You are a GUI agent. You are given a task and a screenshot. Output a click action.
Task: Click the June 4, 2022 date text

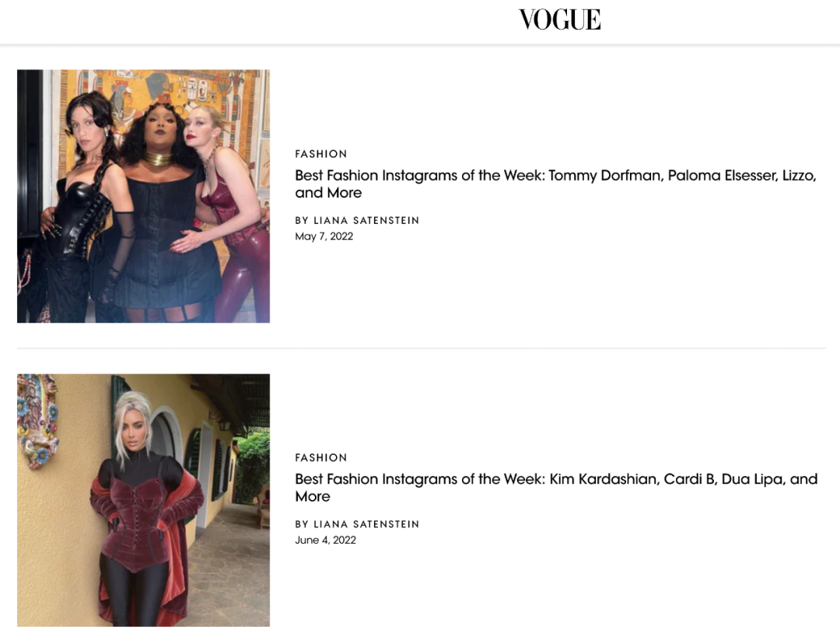(x=325, y=540)
